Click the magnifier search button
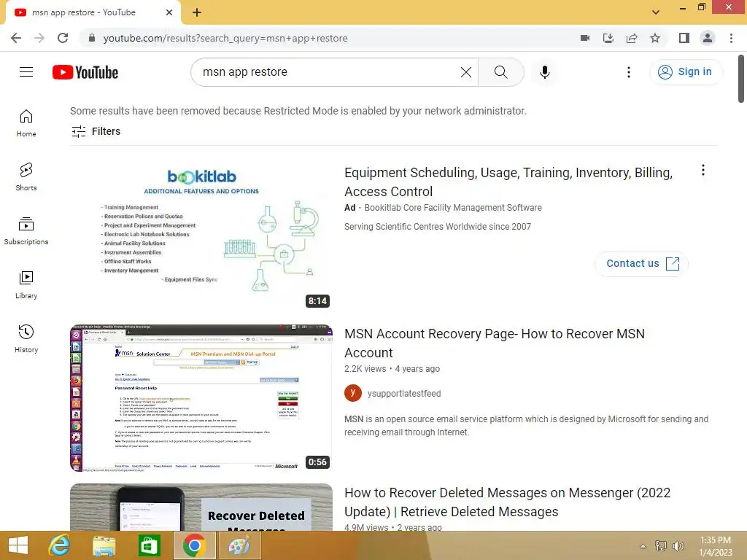Image resolution: width=747 pixels, height=560 pixels. [x=500, y=72]
